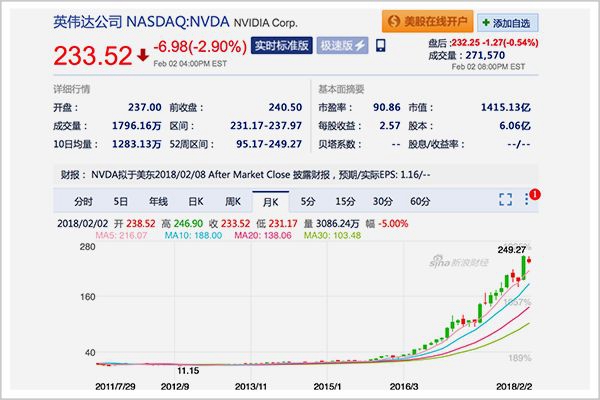
Task: Click the 11.15 low marker on chart
Action: tap(188, 371)
